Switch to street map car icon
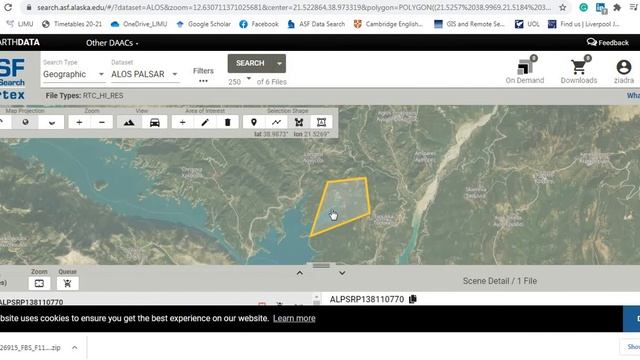This screenshot has height=360, width=640. [x=155, y=122]
